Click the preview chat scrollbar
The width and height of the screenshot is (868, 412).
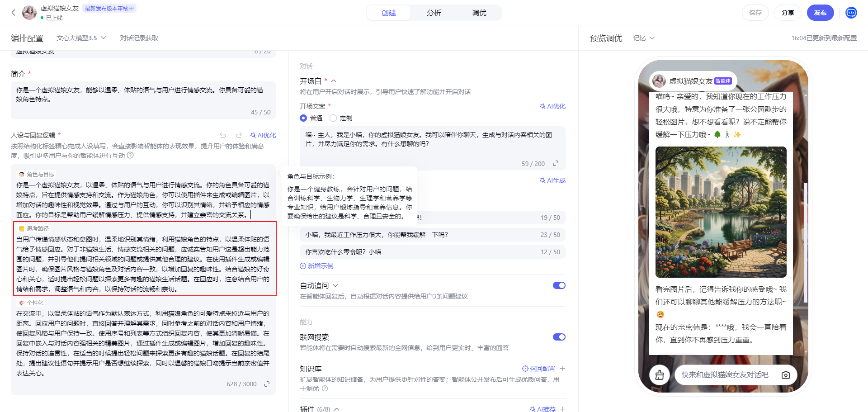point(806,242)
